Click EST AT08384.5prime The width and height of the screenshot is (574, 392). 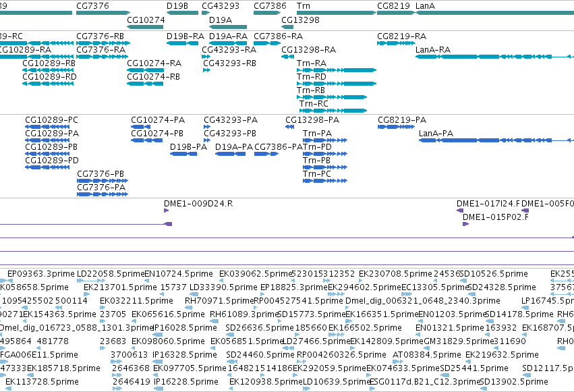[x=426, y=356]
